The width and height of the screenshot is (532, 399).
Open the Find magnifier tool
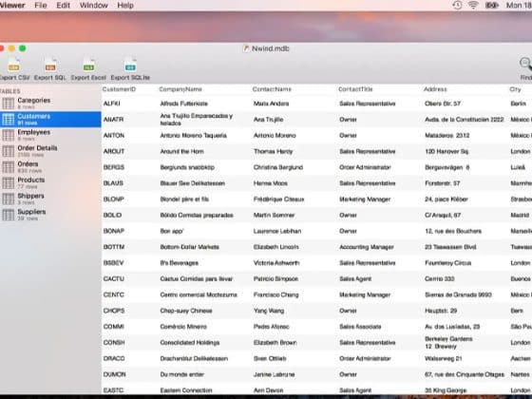click(525, 64)
